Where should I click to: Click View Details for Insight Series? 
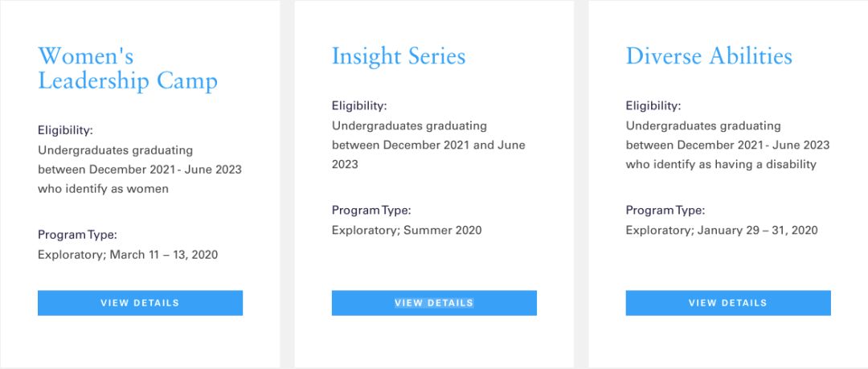[x=434, y=303]
